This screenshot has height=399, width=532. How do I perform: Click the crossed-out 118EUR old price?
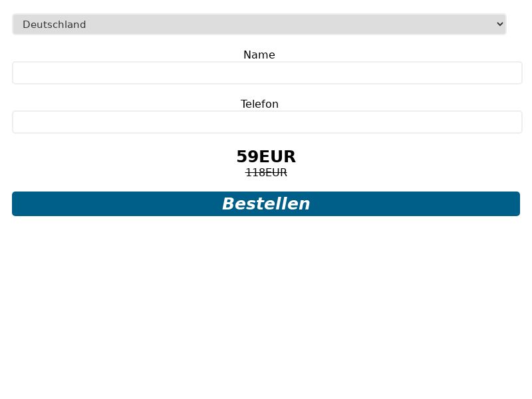tap(266, 173)
